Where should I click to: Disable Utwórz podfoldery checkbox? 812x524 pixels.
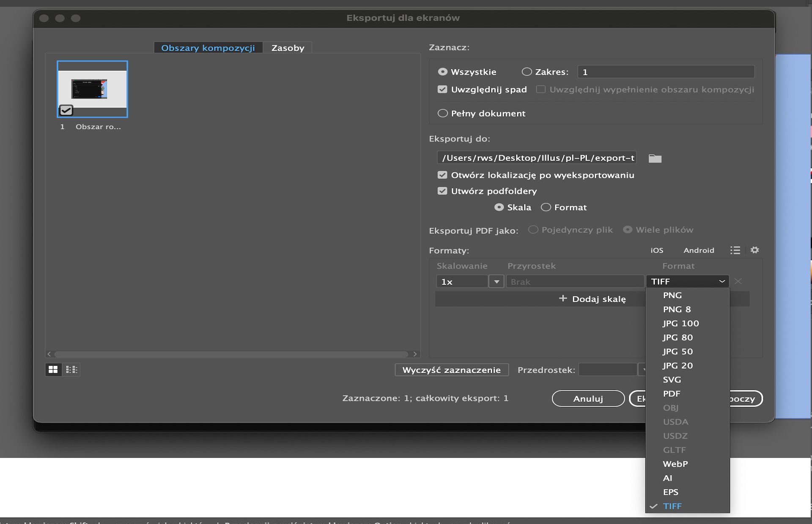pos(442,191)
